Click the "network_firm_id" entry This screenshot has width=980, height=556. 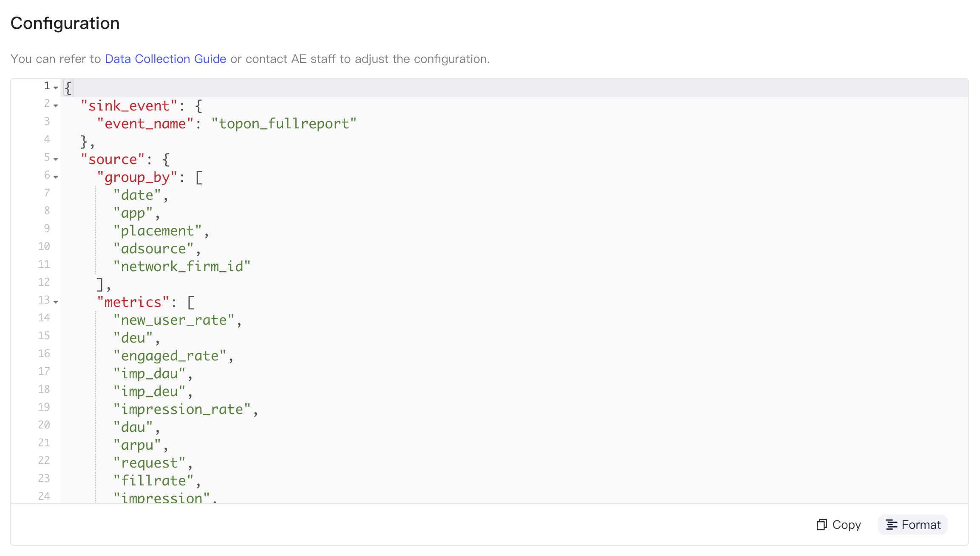pos(182,267)
